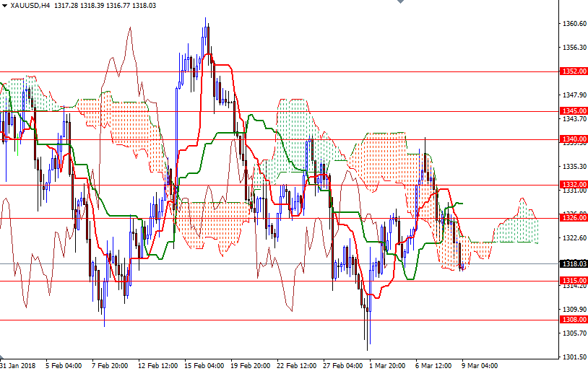The width and height of the screenshot is (588, 371).
Task: Click the 15 Feb 04:00 time label
Action: (x=204, y=365)
